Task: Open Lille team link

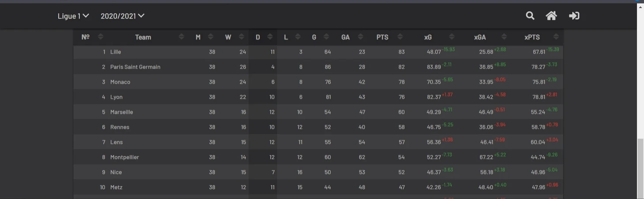Action: click(x=116, y=52)
